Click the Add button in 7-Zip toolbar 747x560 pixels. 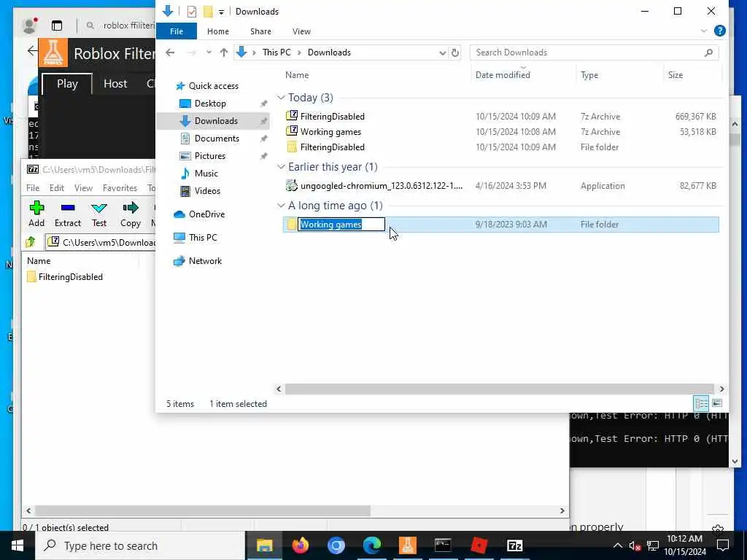tap(36, 214)
